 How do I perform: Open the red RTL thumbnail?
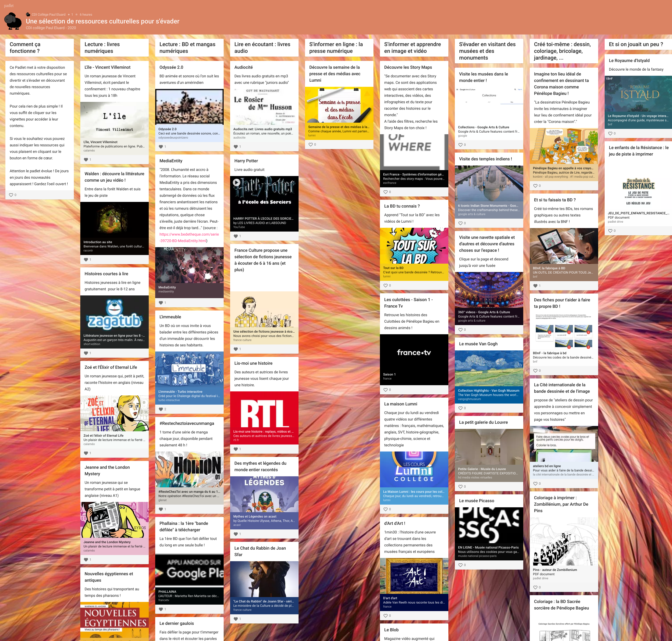click(x=264, y=410)
